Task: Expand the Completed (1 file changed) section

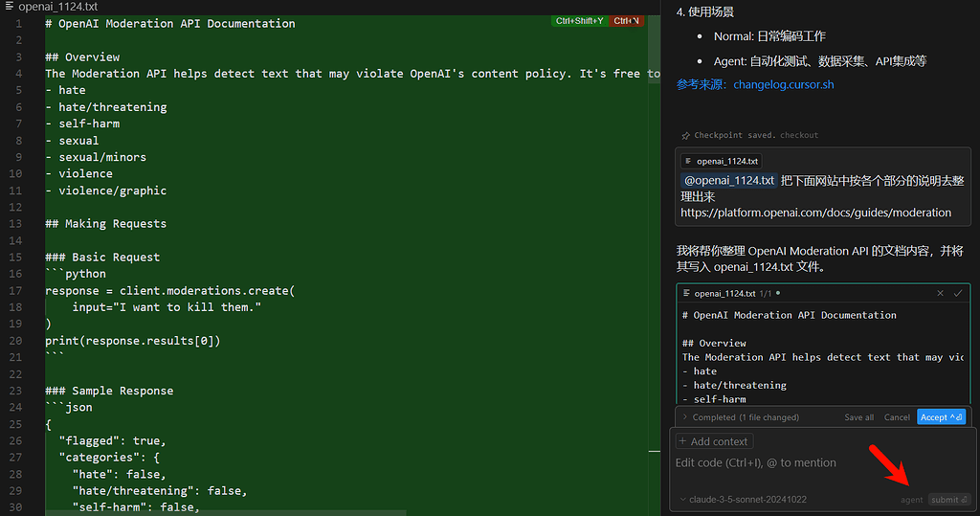Action: [x=741, y=417]
